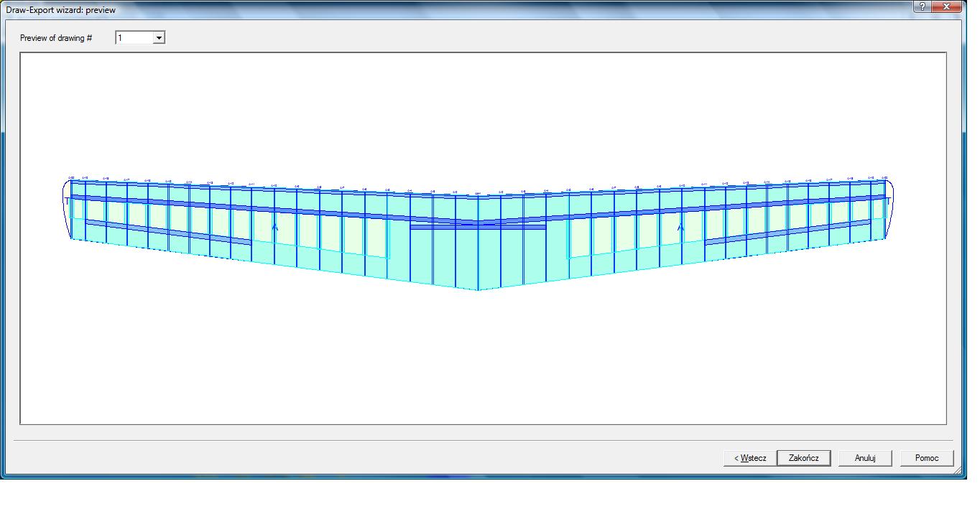
Task: Click the A marker on the right wing
Action: click(680, 228)
